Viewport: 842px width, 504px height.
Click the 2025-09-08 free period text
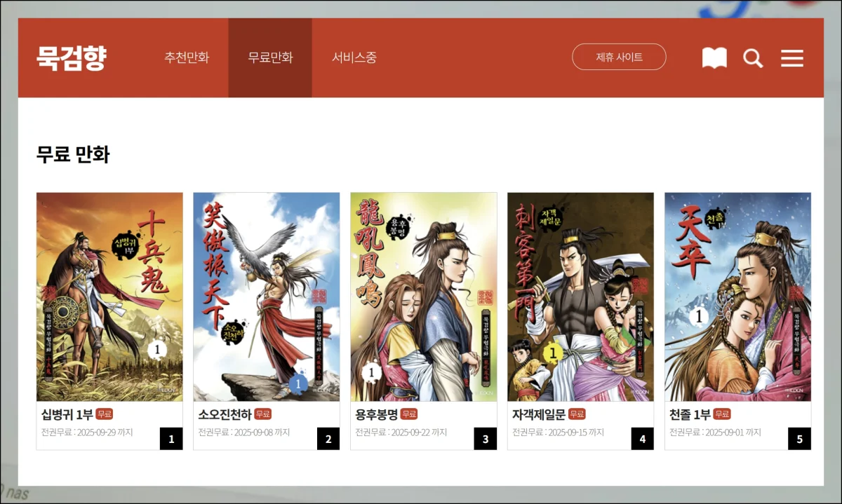(x=244, y=433)
